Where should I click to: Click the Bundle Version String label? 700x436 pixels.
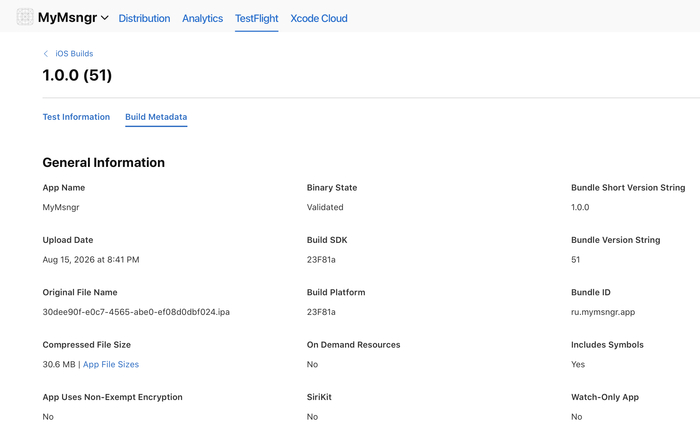click(x=616, y=240)
